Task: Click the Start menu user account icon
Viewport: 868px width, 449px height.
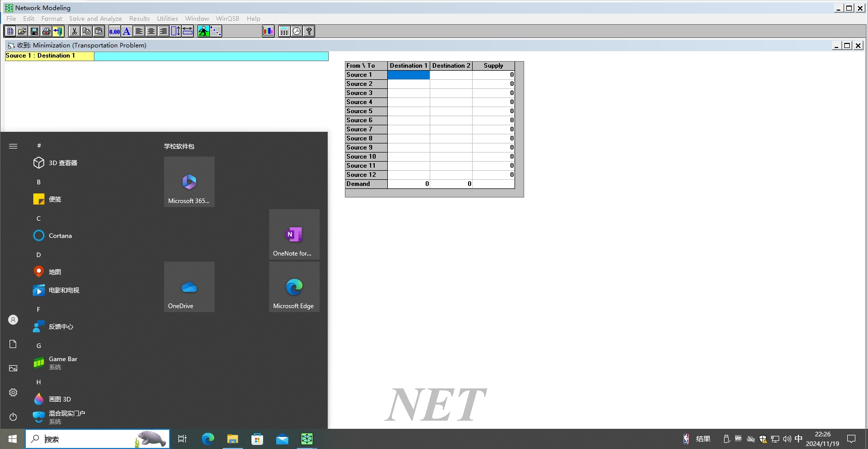Action: 13,320
